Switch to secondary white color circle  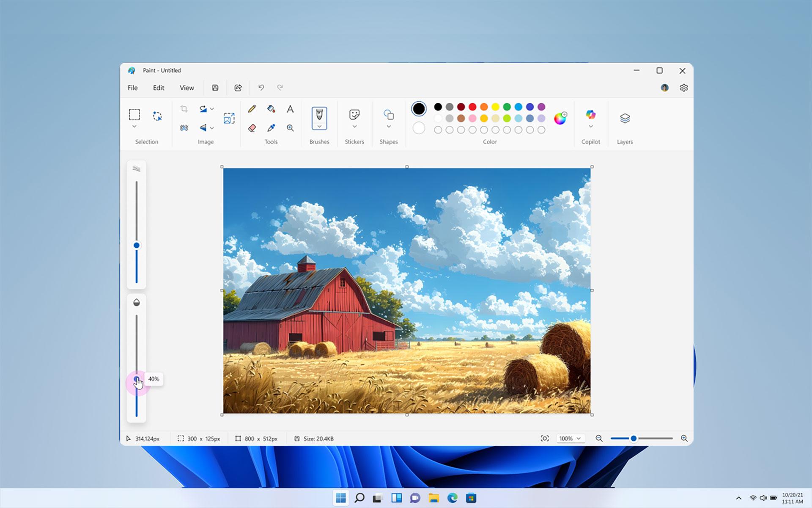click(419, 128)
